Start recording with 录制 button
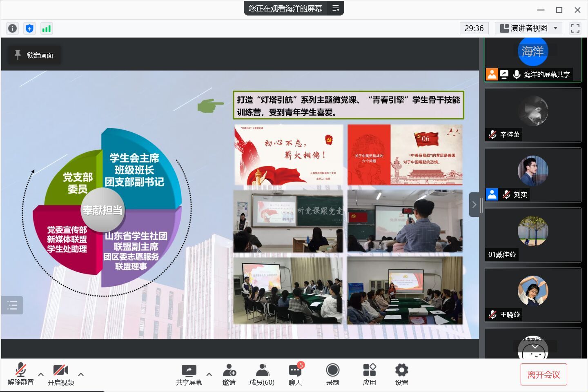 pos(332,374)
